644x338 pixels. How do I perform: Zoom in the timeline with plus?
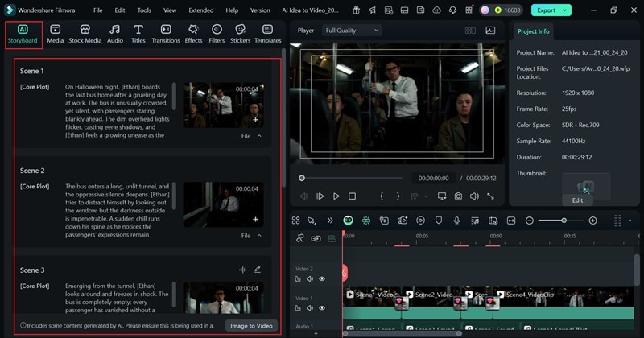pyautogui.click(x=592, y=221)
